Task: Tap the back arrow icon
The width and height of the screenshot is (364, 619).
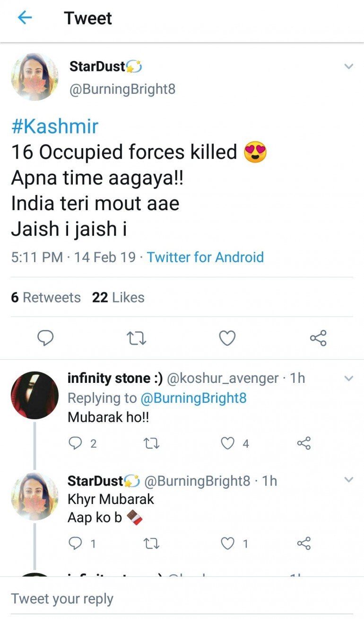Action: [25, 18]
